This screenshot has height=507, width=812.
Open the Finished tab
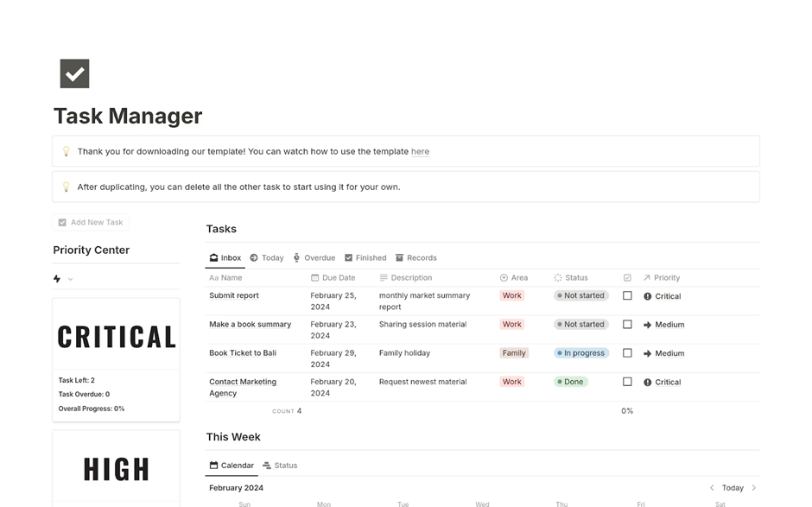[x=365, y=257]
